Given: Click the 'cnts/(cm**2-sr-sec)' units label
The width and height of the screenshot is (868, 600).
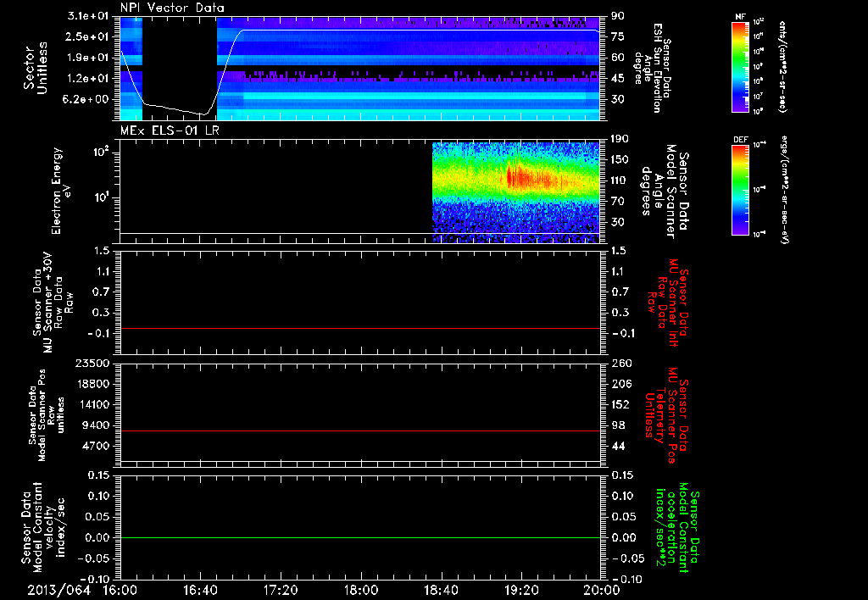Looking at the screenshot, I should point(782,66).
